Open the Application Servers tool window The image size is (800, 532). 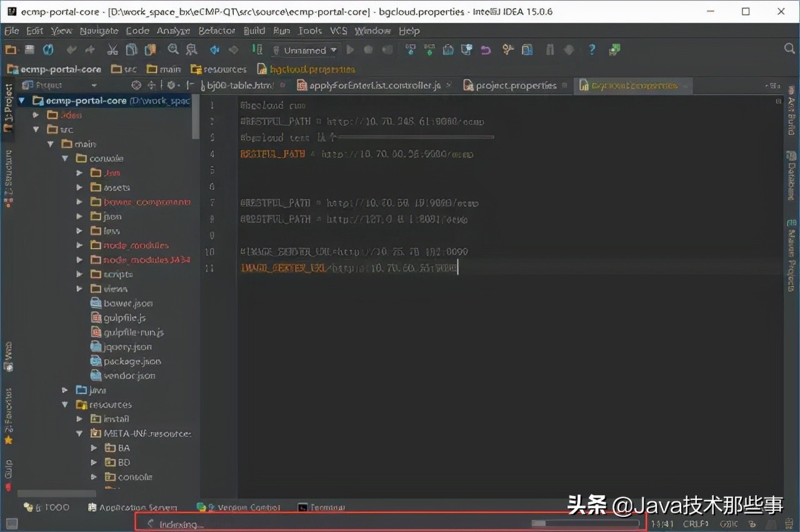[x=133, y=508]
